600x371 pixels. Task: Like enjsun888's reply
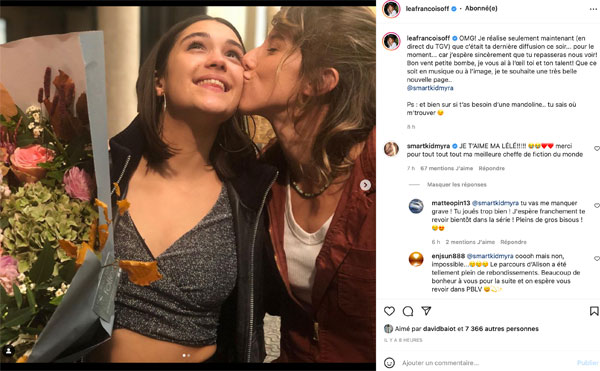pos(597,259)
